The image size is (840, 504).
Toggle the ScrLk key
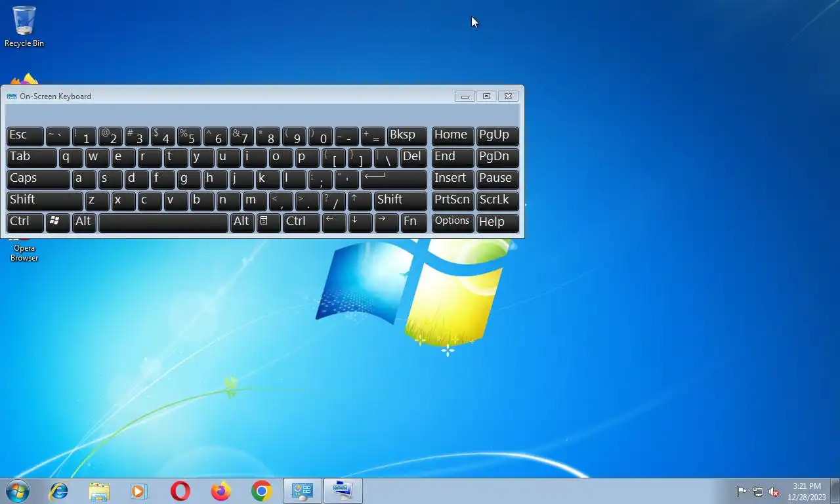point(497,201)
